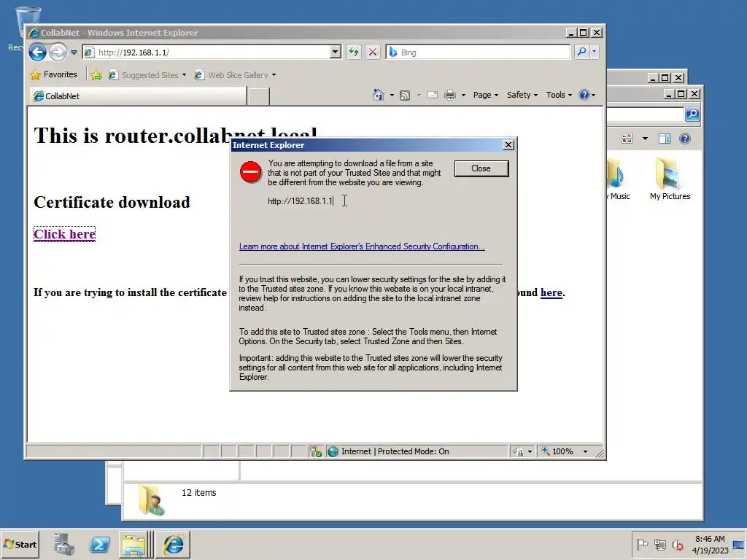
Task: Open the My Music folder in Explorer window
Action: click(x=619, y=179)
